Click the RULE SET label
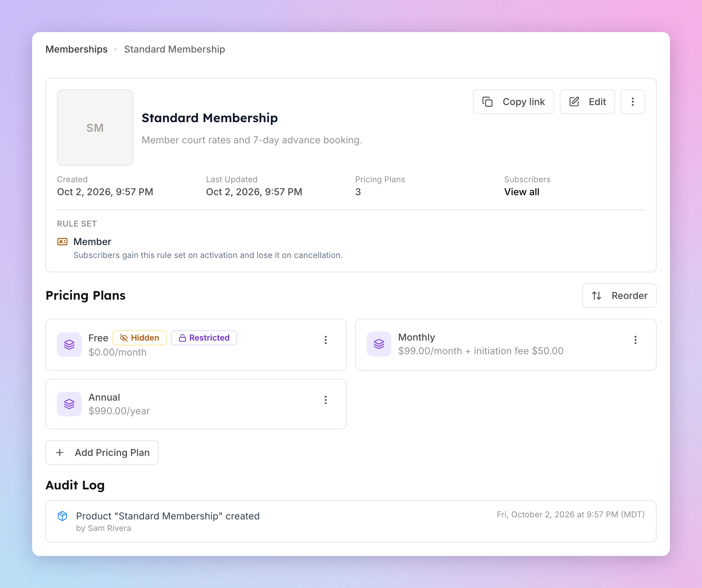 tap(77, 224)
